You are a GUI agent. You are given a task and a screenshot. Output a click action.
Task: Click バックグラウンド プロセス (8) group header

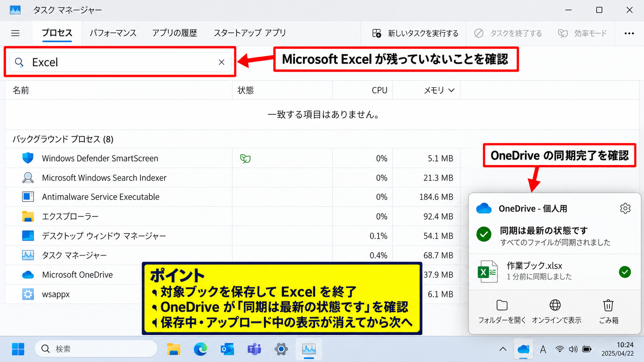[x=63, y=139]
